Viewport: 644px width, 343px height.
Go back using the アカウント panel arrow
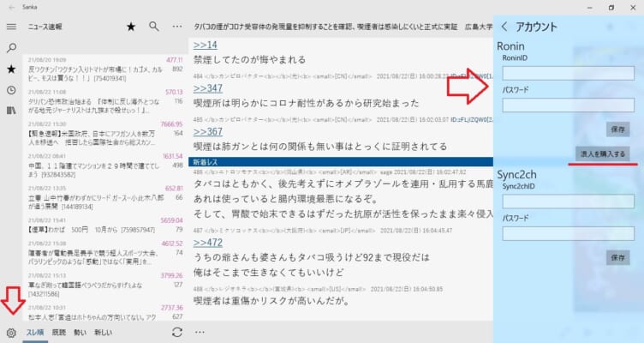504,27
